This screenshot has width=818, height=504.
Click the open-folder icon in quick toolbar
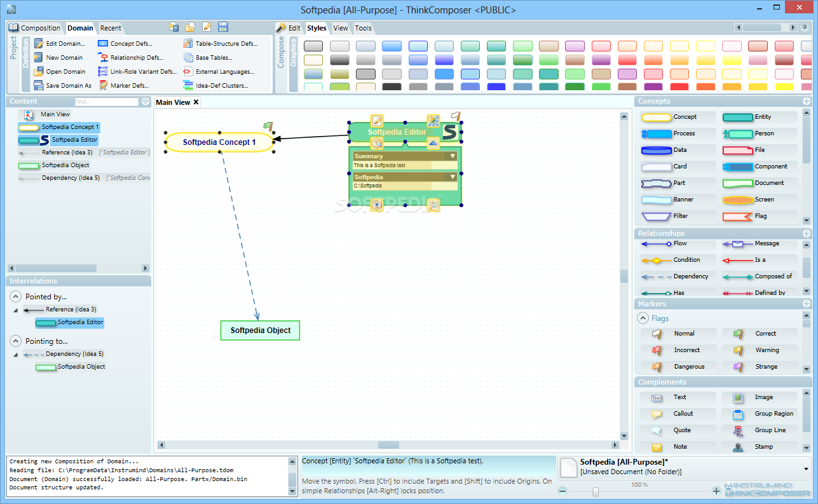(190, 27)
